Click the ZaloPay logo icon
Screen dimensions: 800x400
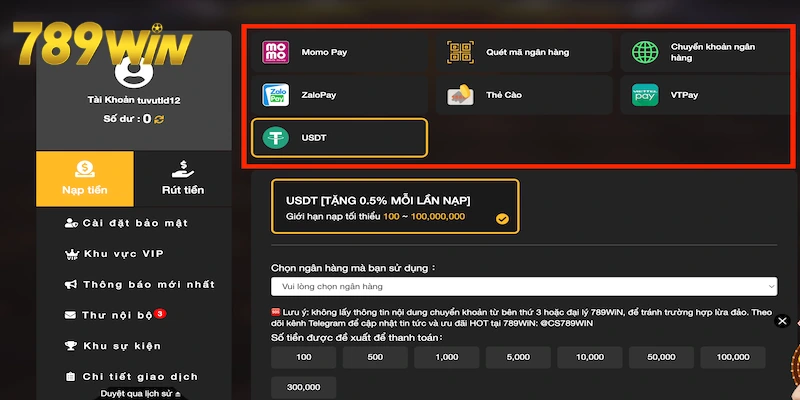[x=276, y=95]
